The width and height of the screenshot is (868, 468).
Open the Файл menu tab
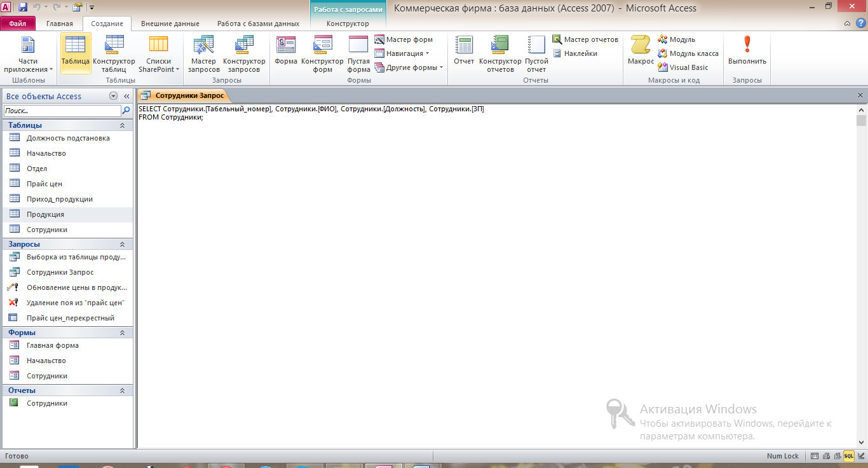click(x=18, y=24)
